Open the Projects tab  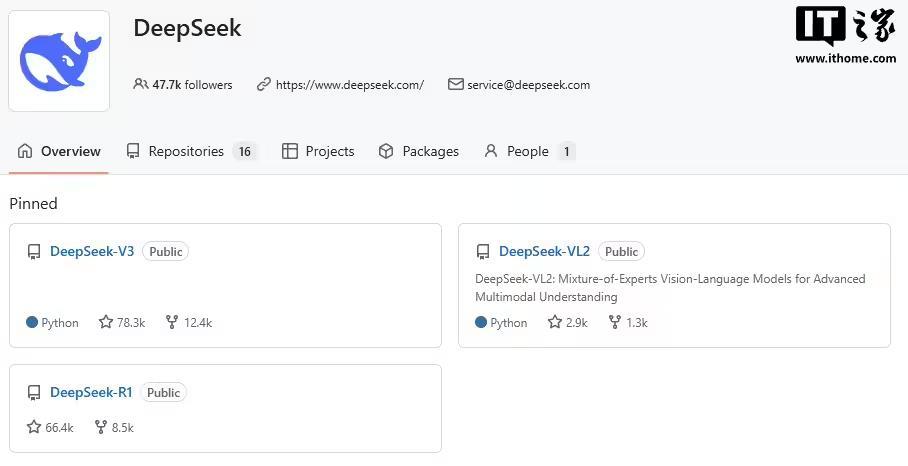318,151
